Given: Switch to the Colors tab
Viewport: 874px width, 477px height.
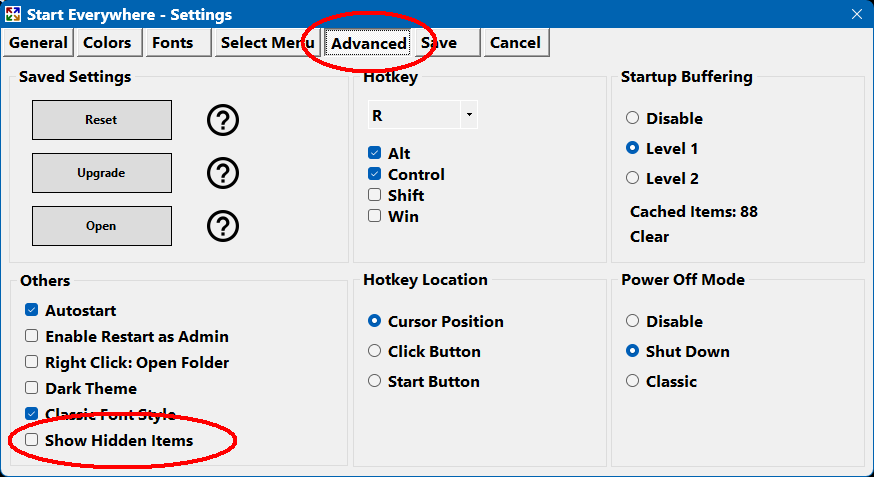Looking at the screenshot, I should tap(107, 43).
